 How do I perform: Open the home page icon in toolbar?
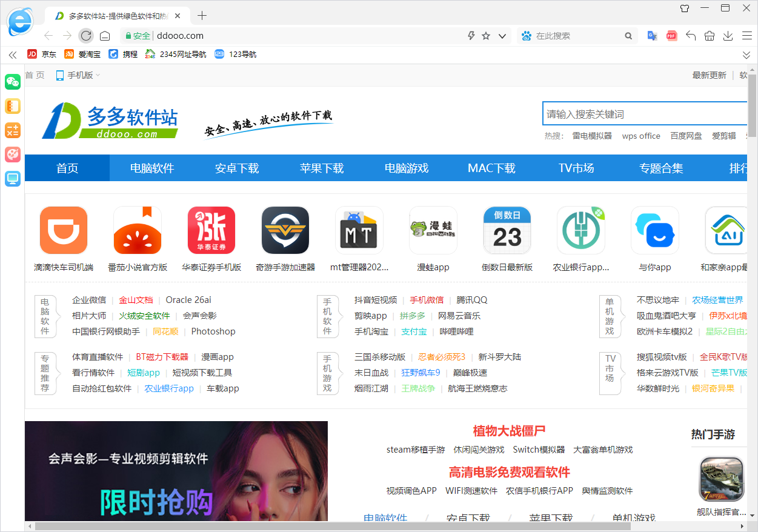105,36
